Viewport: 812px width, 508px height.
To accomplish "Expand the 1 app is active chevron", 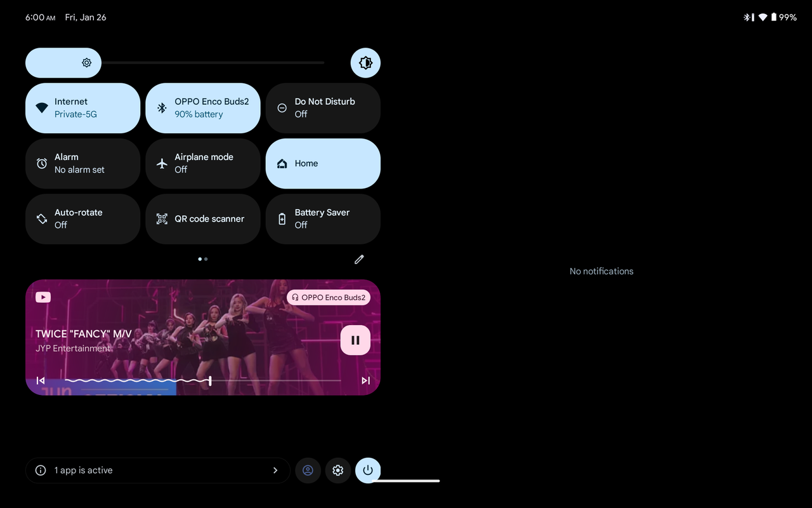I will click(x=275, y=471).
